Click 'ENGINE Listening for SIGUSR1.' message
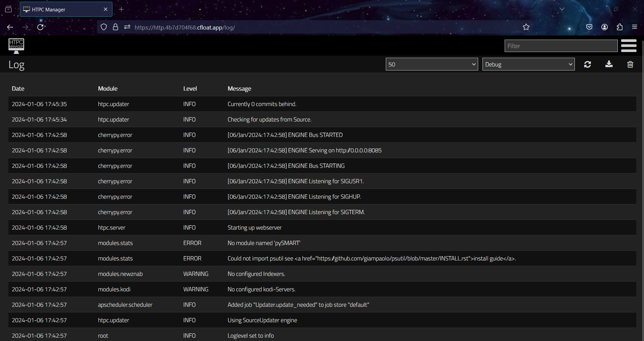The image size is (644, 341). pyautogui.click(x=296, y=181)
